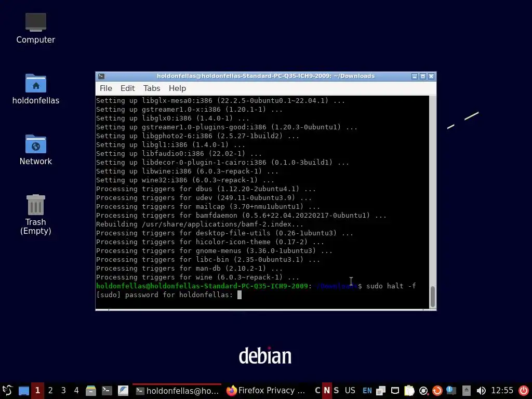Open the orange software update tray icon

437,391
